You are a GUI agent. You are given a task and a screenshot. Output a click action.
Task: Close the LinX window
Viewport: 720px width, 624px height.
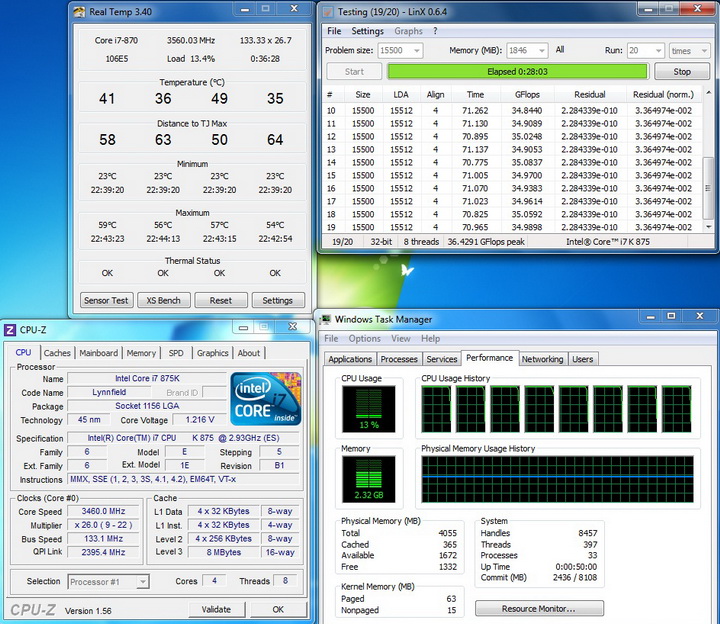click(x=698, y=9)
